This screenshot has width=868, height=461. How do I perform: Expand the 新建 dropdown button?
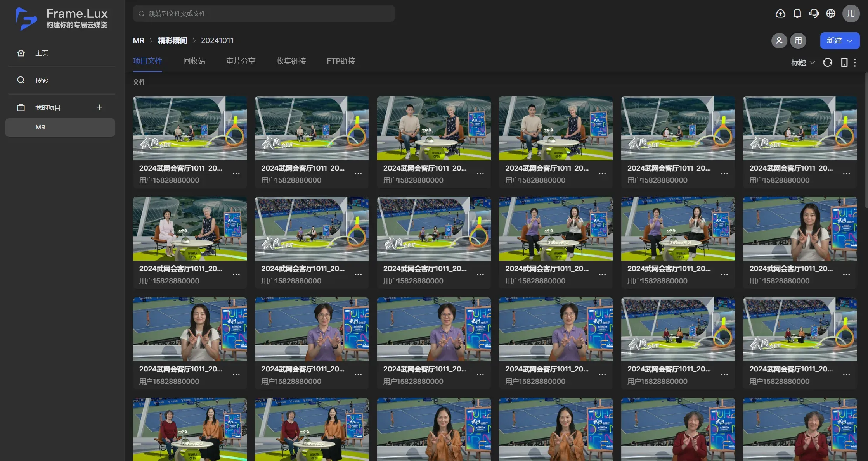pyautogui.click(x=840, y=41)
